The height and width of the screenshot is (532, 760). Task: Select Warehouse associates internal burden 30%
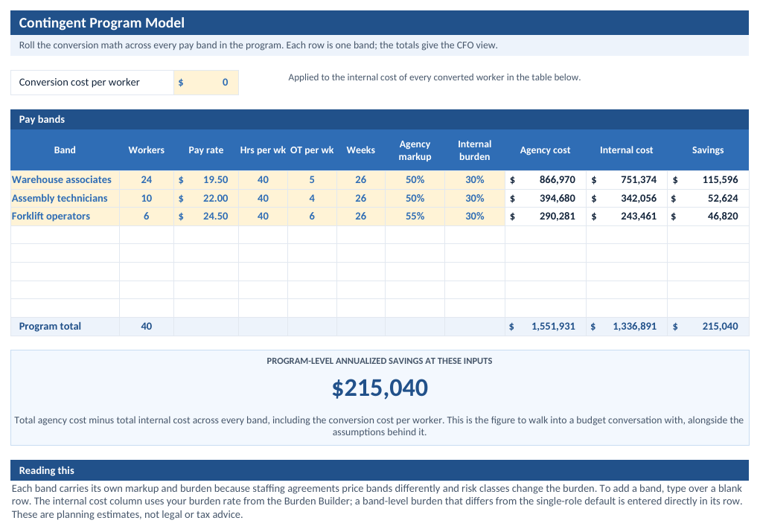474,180
